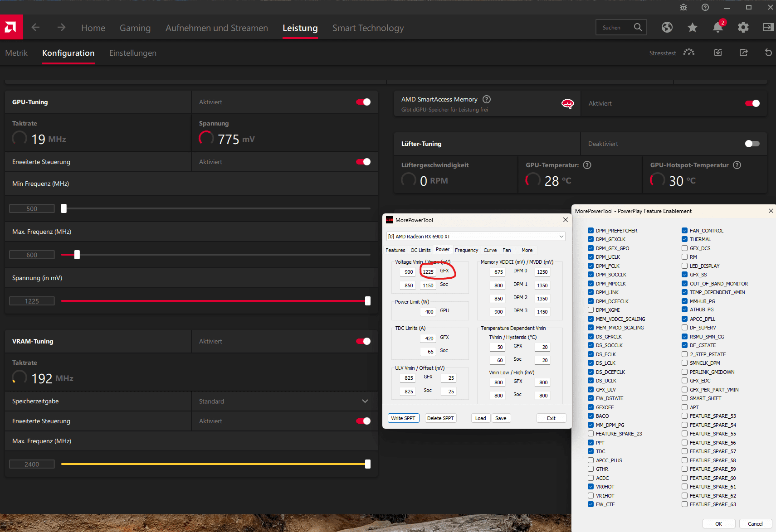Open Speicherzeitgabe Standard dropdown

click(284, 401)
